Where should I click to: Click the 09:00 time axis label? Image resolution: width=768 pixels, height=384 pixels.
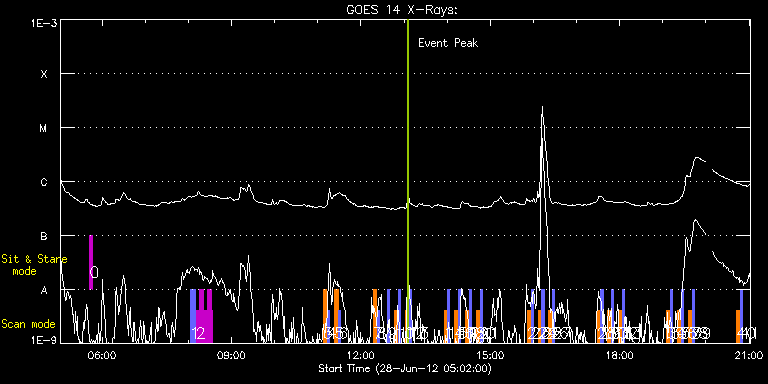(x=232, y=356)
